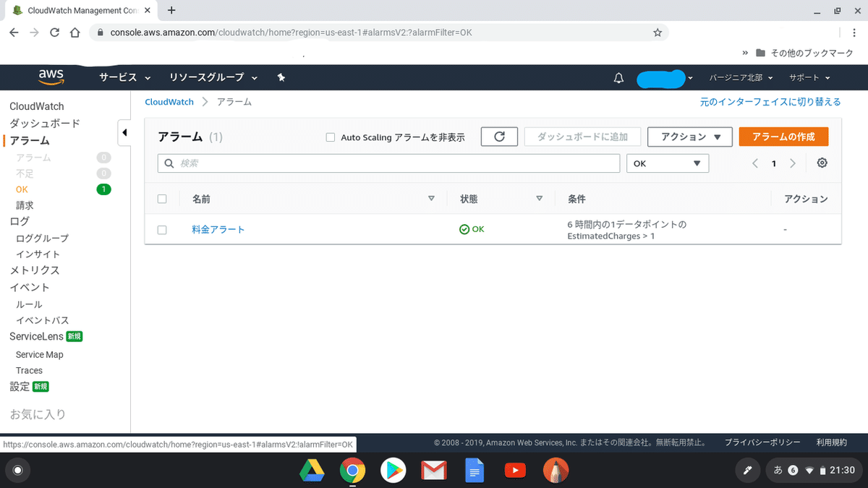Viewport: 868px width, 488px height.
Task: Select all alarms header checkbox
Action: 162,199
